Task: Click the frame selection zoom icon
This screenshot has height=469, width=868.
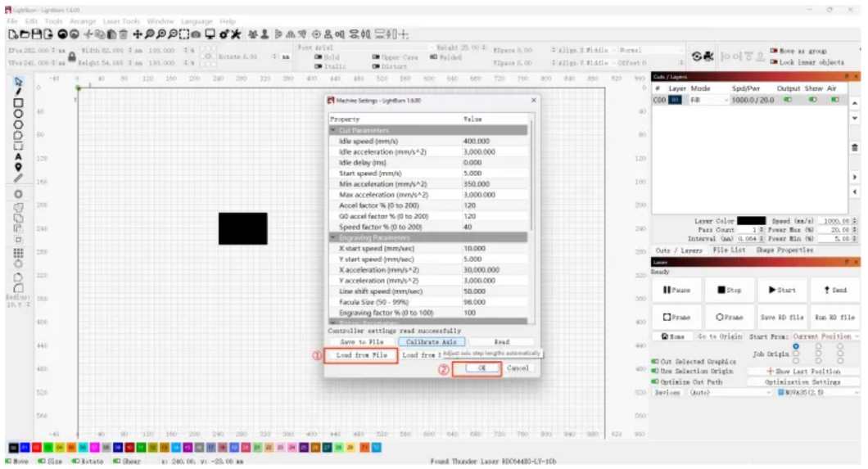Action: [x=183, y=34]
